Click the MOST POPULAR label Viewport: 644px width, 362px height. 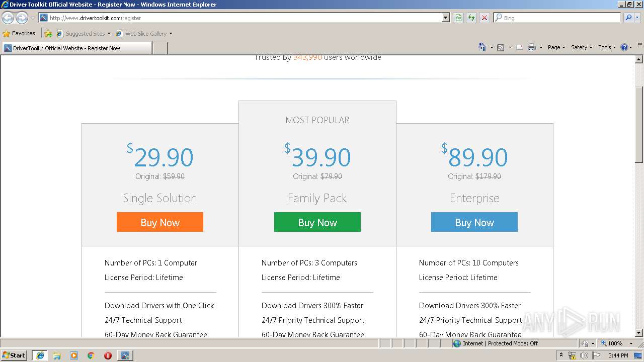[x=317, y=120]
